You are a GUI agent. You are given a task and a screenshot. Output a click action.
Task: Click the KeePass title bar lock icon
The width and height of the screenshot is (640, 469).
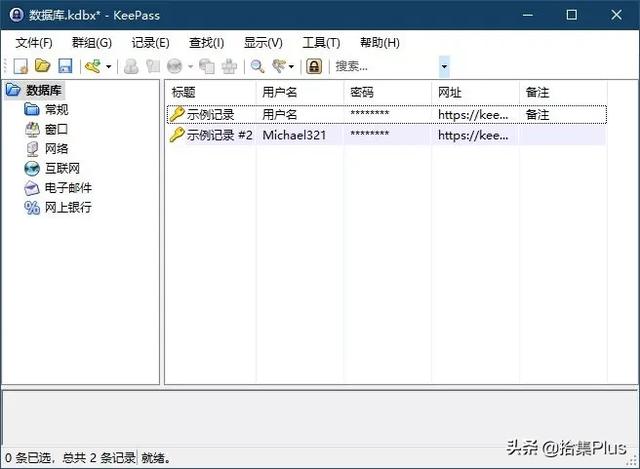(16, 15)
